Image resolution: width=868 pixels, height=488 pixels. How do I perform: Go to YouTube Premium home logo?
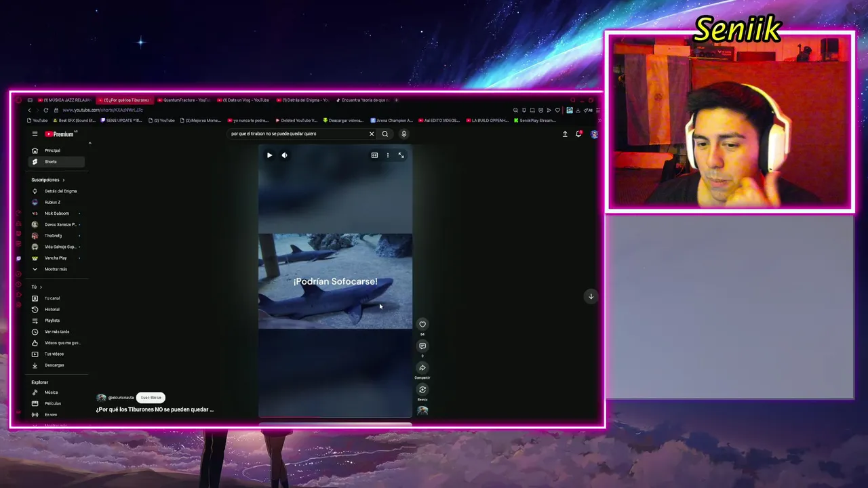pos(60,134)
